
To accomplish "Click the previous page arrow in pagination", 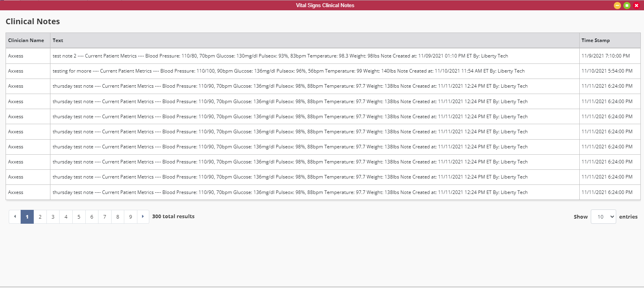I will point(15,217).
